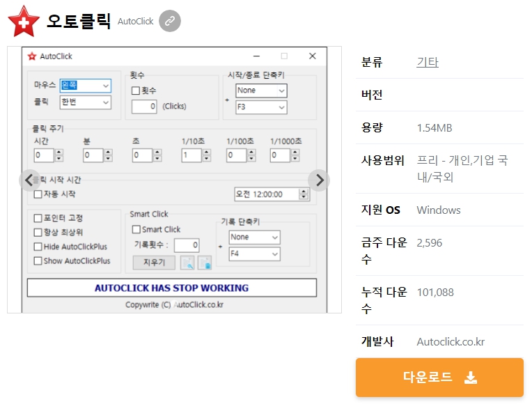Screen dimensions: 532x404
Task: Click the start time spinner arrows
Action: [x=304, y=194]
